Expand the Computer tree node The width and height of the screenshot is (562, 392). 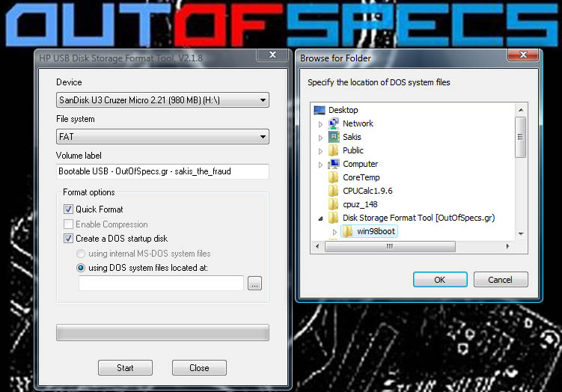(x=320, y=165)
